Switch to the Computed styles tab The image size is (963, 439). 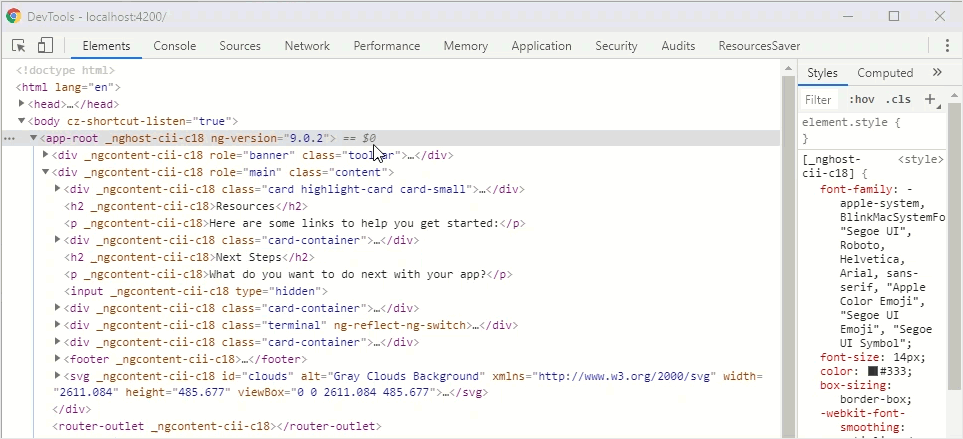(x=885, y=73)
